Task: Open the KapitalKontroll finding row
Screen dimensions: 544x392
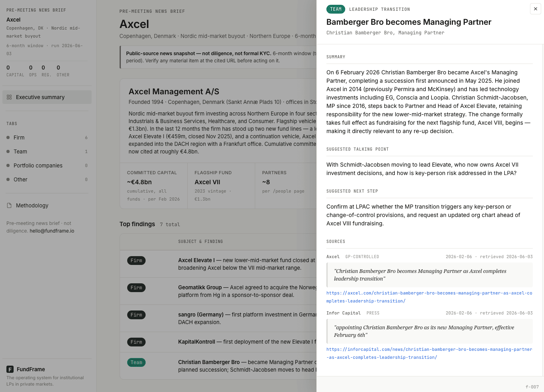Action: point(218,342)
